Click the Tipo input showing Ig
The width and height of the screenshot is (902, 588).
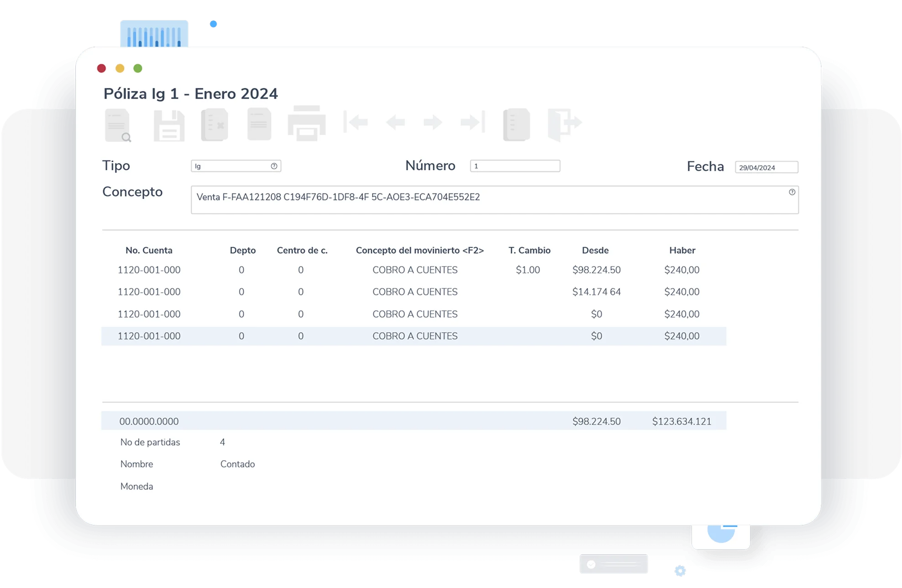click(231, 166)
